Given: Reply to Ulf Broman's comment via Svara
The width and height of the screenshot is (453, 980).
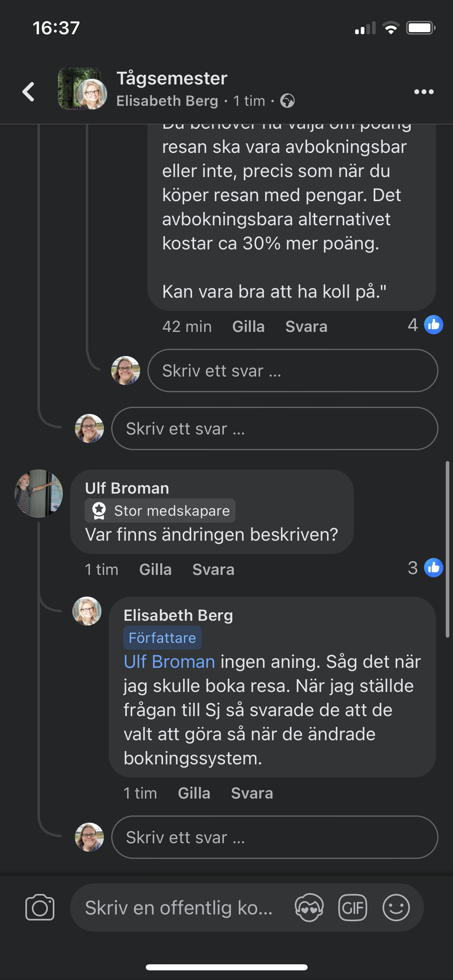Looking at the screenshot, I should [213, 570].
